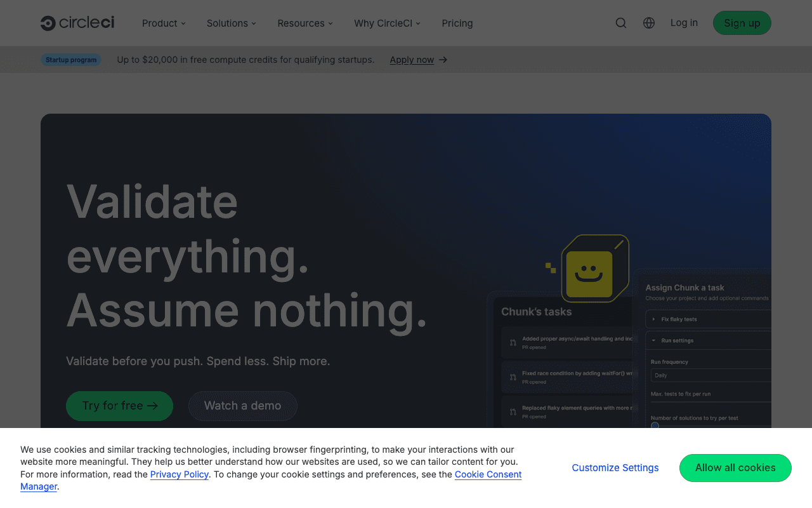Follow the Apply now link
The height and width of the screenshot is (508, 812).
pyautogui.click(x=412, y=60)
